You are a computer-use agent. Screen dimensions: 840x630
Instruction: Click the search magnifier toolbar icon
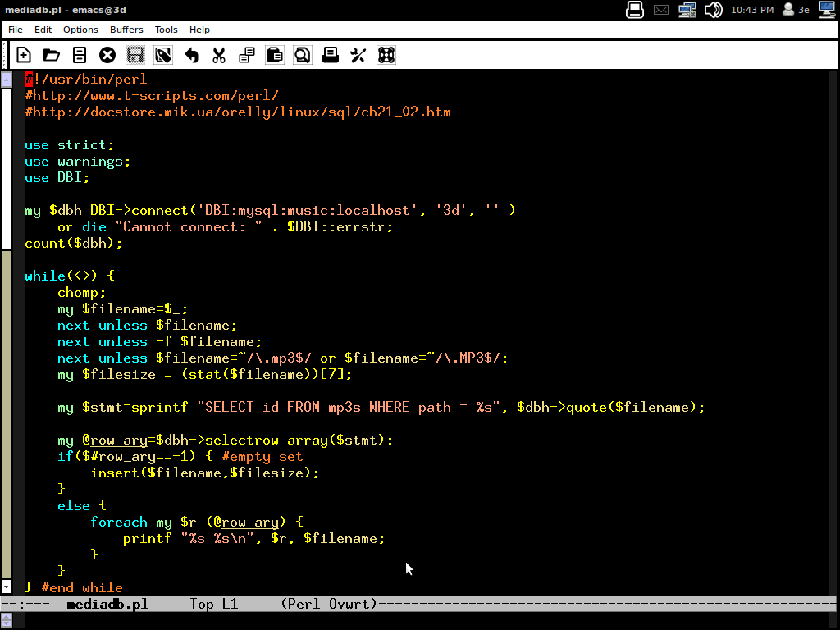tap(303, 55)
